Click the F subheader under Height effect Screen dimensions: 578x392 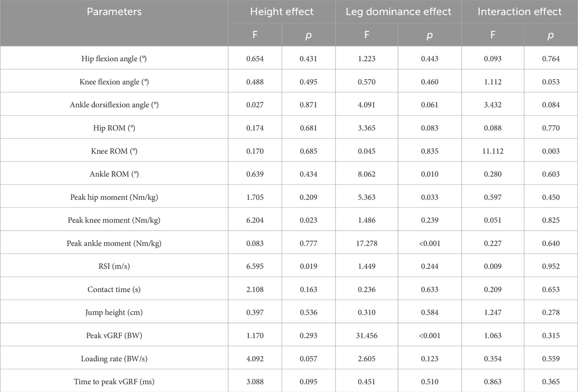(x=254, y=35)
